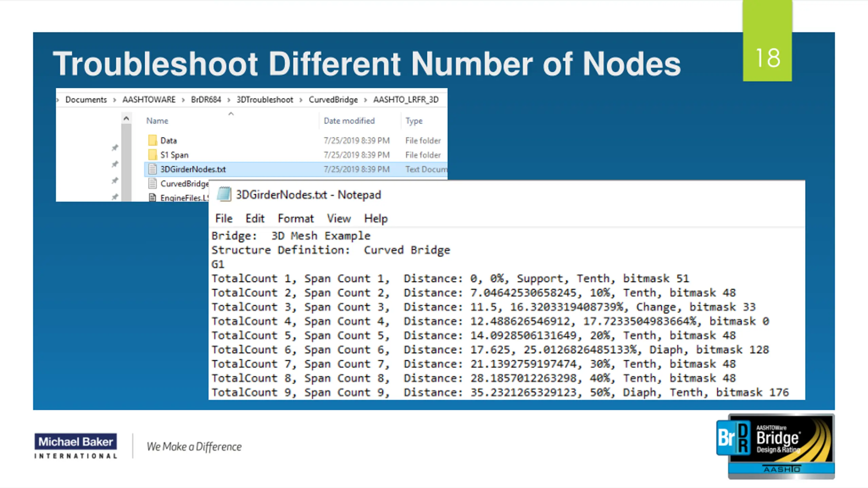Viewport: 868px width, 488px height.
Task: Go to CurvedBridge in the breadcrumb path
Action: tap(333, 100)
